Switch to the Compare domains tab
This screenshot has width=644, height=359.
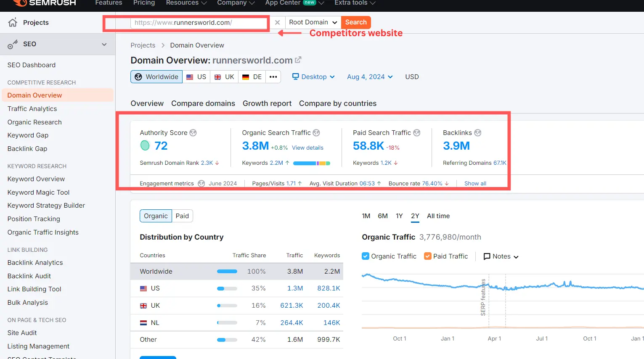(203, 103)
